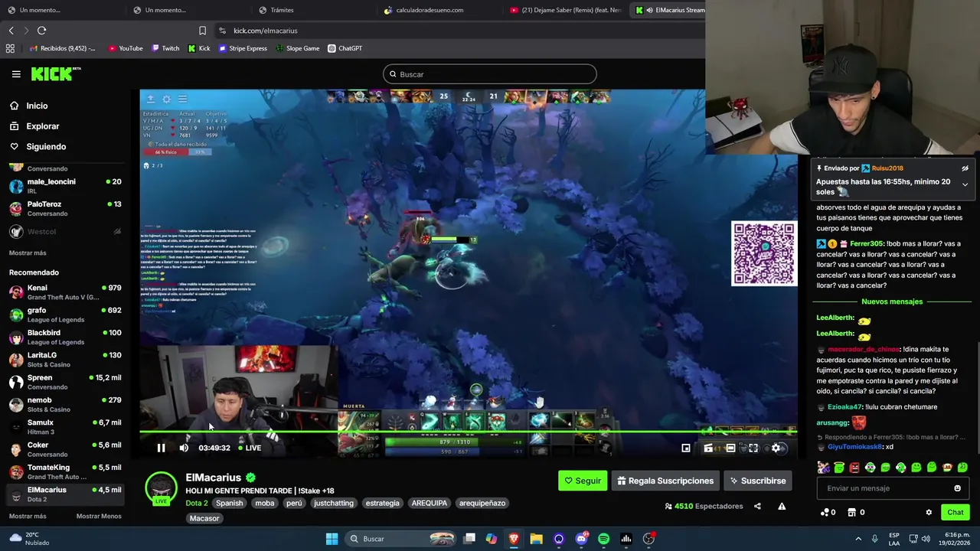This screenshot has width=980, height=551.
Task: Click the Enviar un mensaje input field
Action: 893,488
